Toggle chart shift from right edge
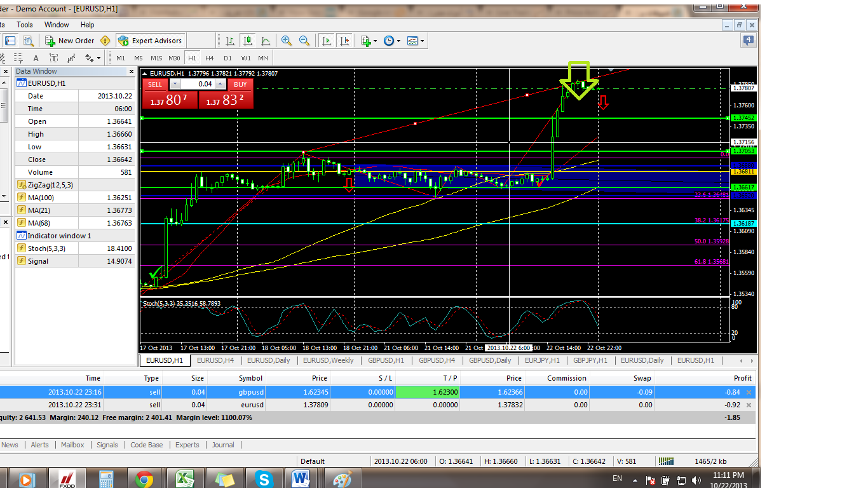Viewport: 868px width, 488px height. [x=344, y=41]
